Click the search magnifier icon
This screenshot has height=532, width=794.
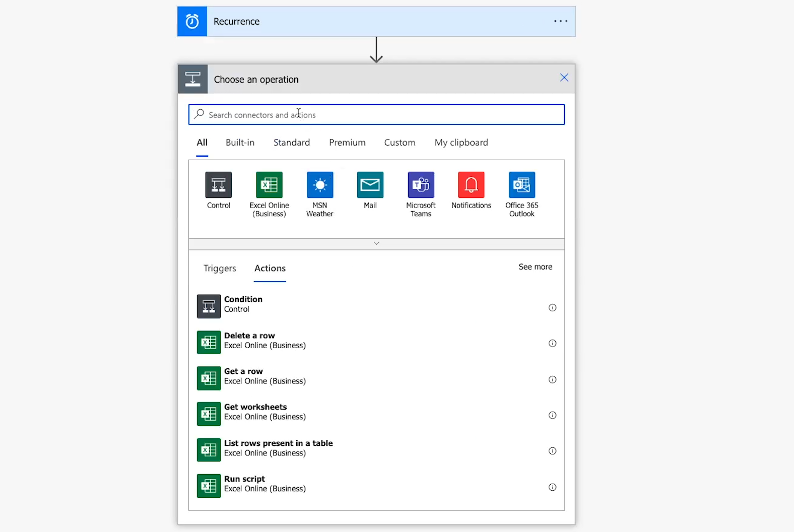(200, 114)
